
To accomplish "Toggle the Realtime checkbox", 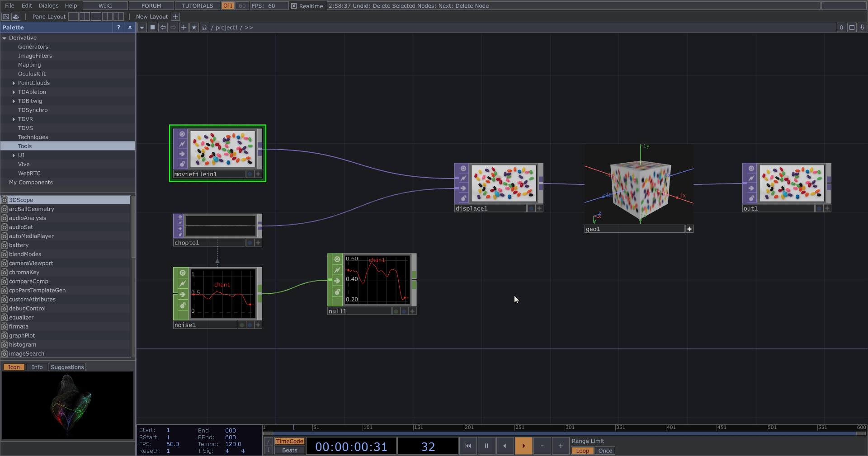I will tap(294, 6).
